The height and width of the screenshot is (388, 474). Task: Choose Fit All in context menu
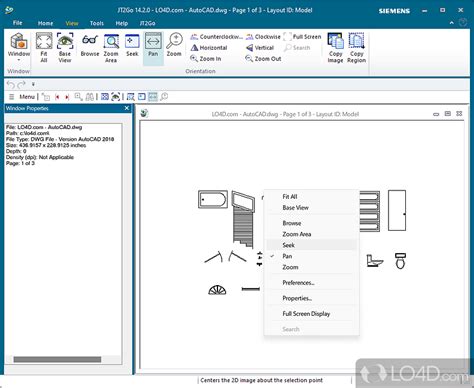pyautogui.click(x=311, y=197)
